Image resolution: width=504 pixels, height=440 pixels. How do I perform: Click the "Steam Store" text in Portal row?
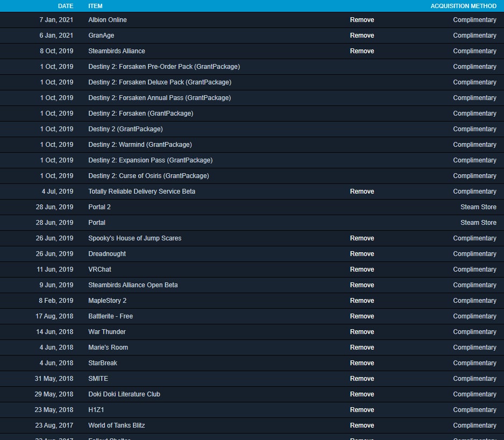click(x=478, y=223)
